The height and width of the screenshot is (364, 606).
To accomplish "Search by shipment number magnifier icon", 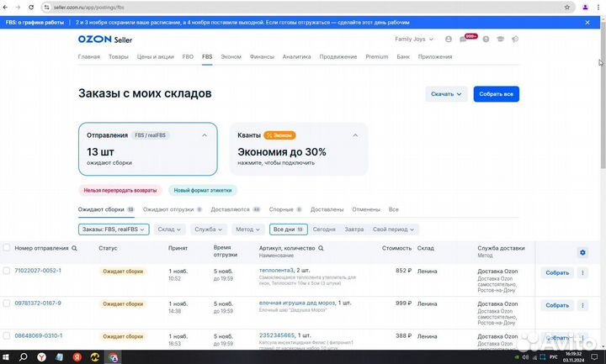I will 74,248.
